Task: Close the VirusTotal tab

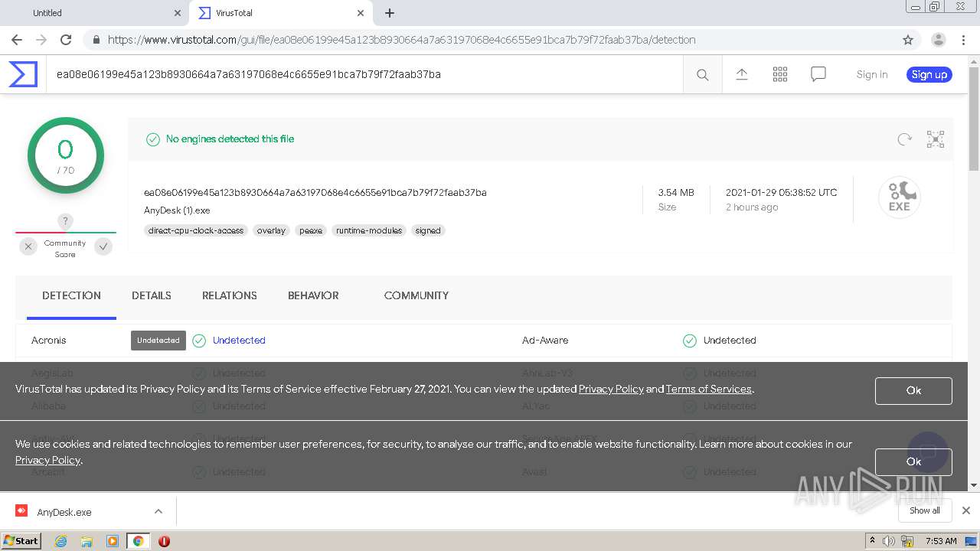Action: (361, 13)
